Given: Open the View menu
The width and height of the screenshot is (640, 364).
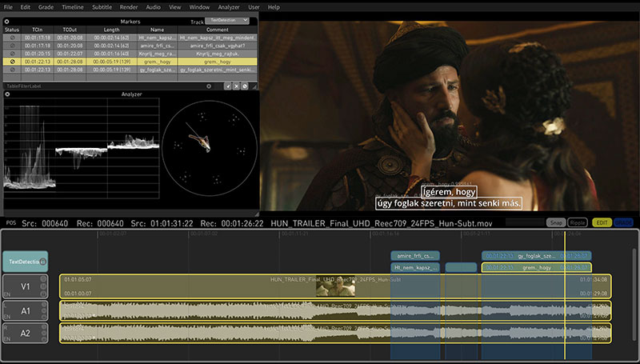Looking at the screenshot, I should [x=175, y=7].
